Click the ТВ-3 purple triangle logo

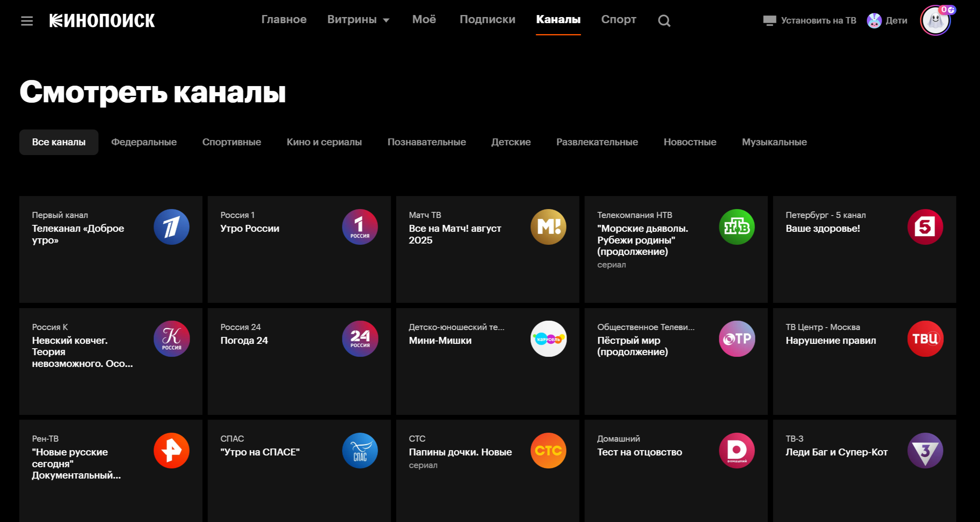pos(925,451)
